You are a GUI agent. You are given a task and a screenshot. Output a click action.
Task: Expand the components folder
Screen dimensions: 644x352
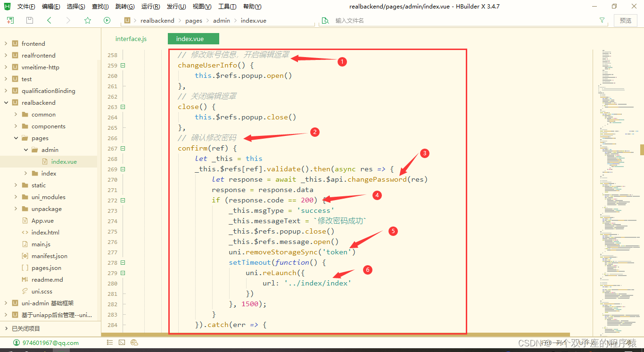coord(16,126)
